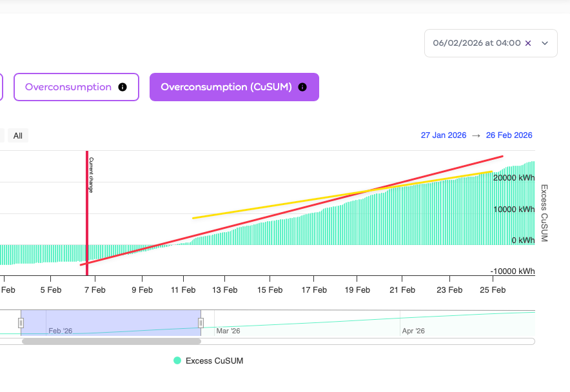The height and width of the screenshot is (392, 570).
Task: Choose the All time range button
Action: click(x=18, y=135)
